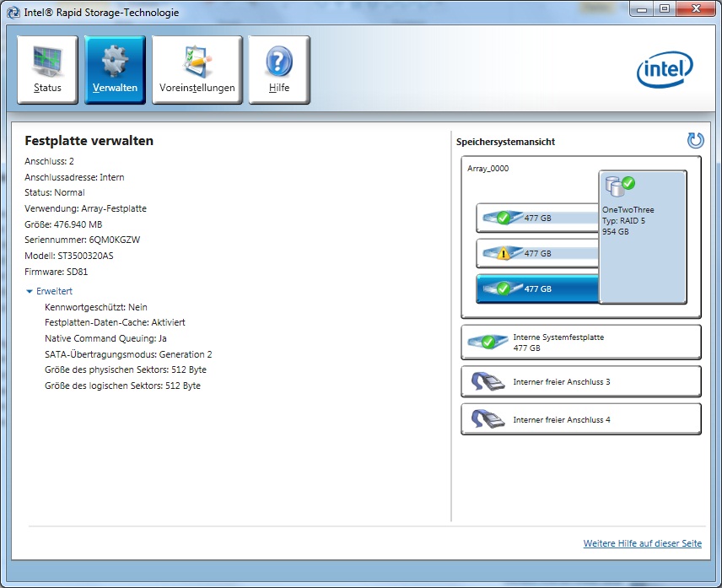Click Modell: ST3500320AS text
The width and height of the screenshot is (722, 588).
[x=69, y=256]
